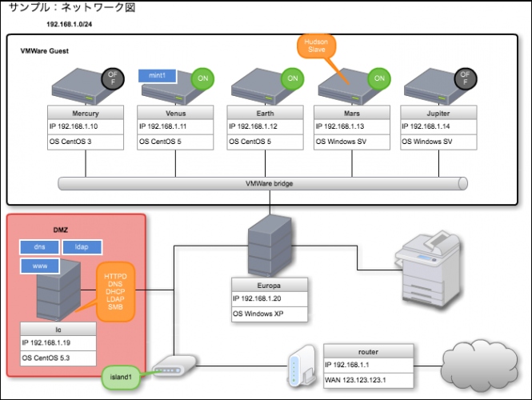The image size is (532, 400).
Task: Select the blue www tag
Action: pyautogui.click(x=40, y=266)
